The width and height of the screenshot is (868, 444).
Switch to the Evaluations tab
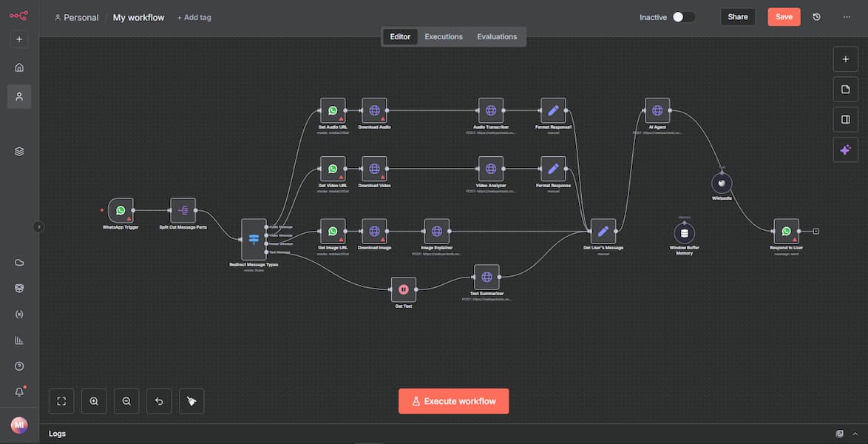497,37
